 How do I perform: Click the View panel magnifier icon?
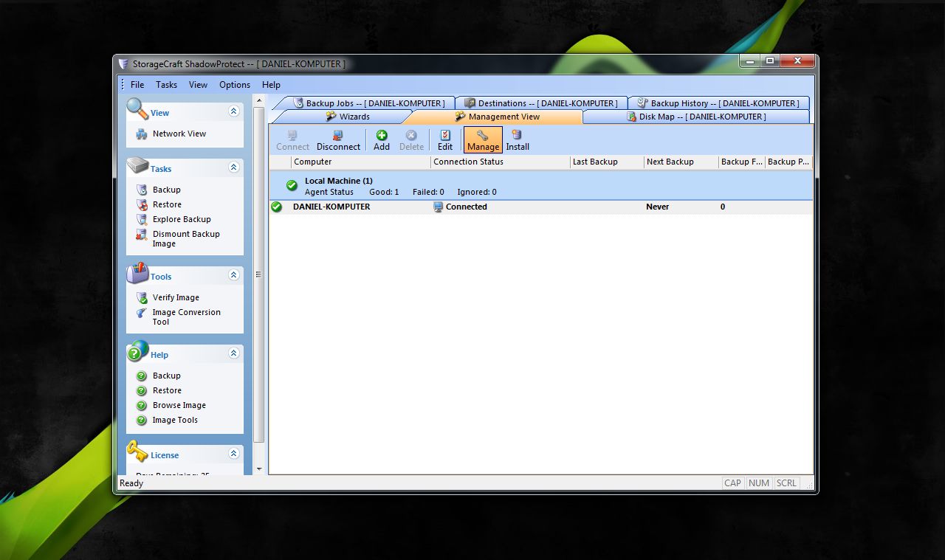pos(137,108)
